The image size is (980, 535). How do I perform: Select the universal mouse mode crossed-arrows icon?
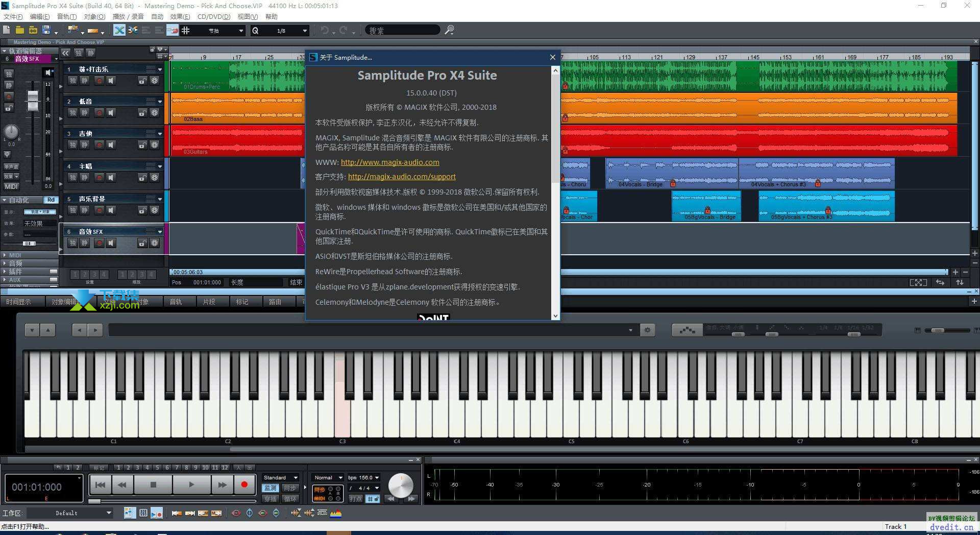(x=119, y=30)
